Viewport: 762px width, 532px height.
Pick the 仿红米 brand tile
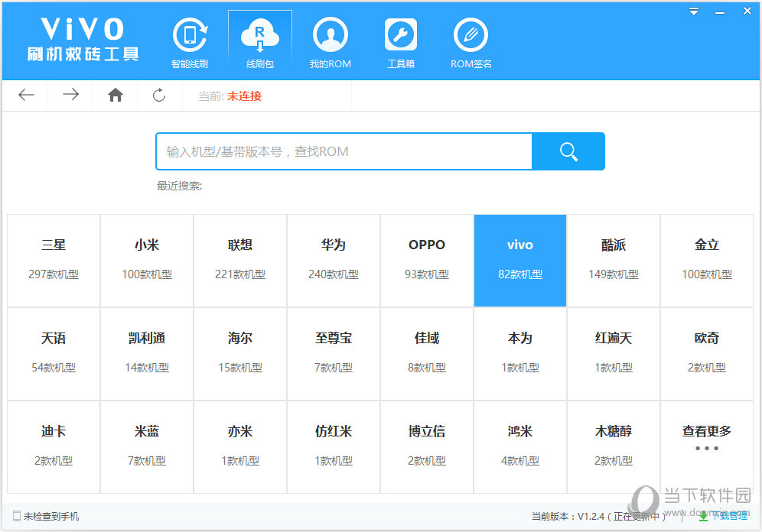tap(334, 447)
